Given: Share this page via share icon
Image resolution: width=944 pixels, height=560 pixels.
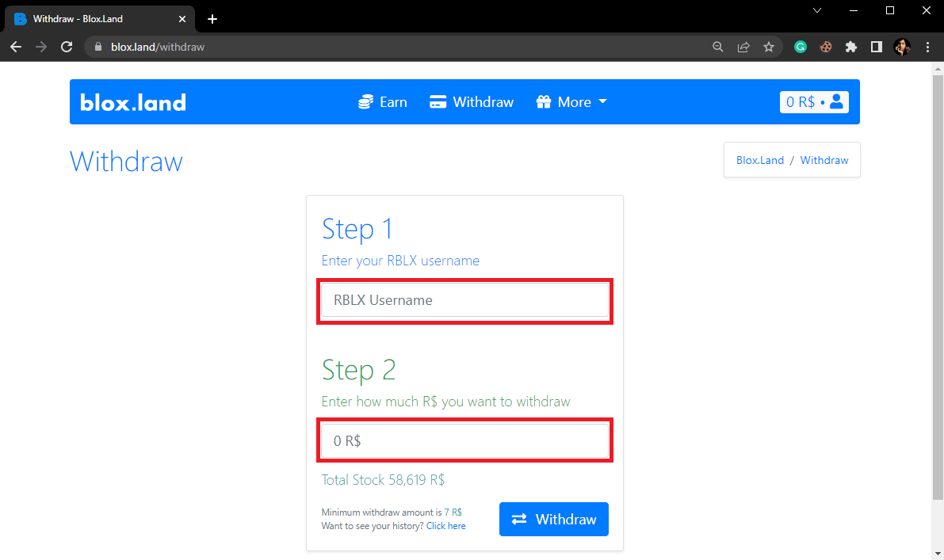Looking at the screenshot, I should tap(743, 47).
